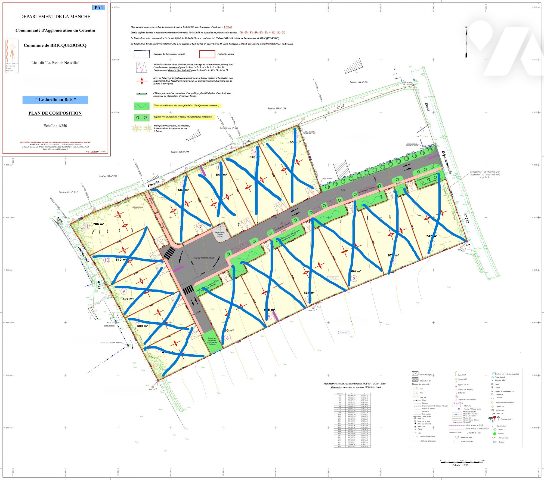
Task: Click the commune logo in the title block
Action: (12, 56)
